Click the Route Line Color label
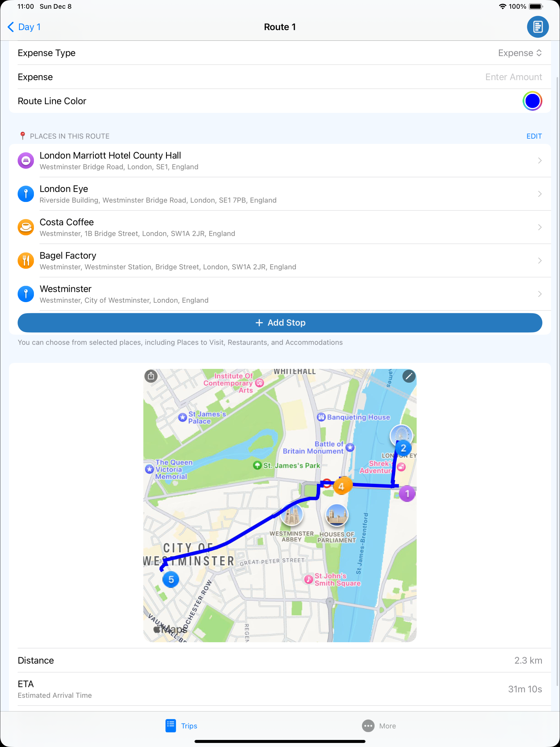This screenshot has height=747, width=560. (x=52, y=101)
